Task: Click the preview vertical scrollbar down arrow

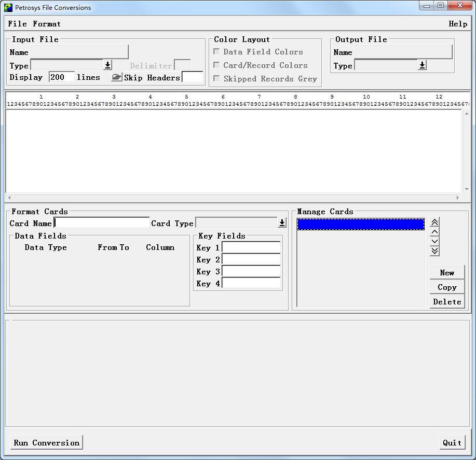Action: pyautogui.click(x=467, y=189)
